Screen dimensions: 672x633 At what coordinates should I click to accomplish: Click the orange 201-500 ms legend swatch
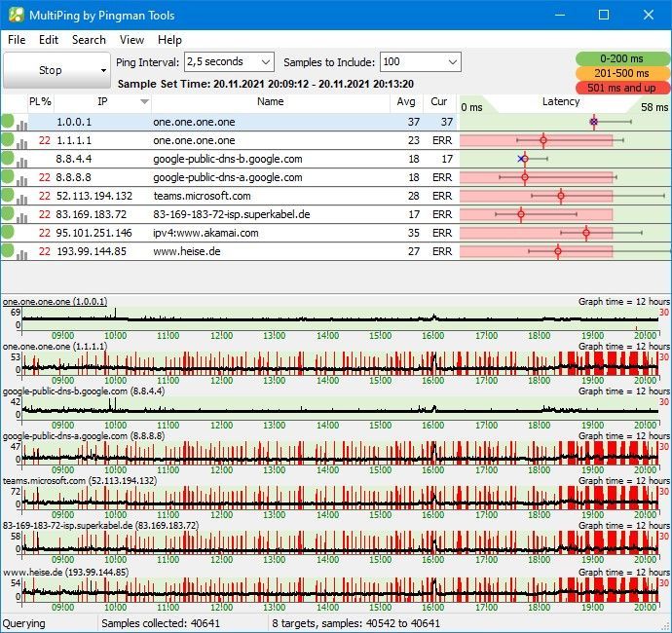[621, 73]
